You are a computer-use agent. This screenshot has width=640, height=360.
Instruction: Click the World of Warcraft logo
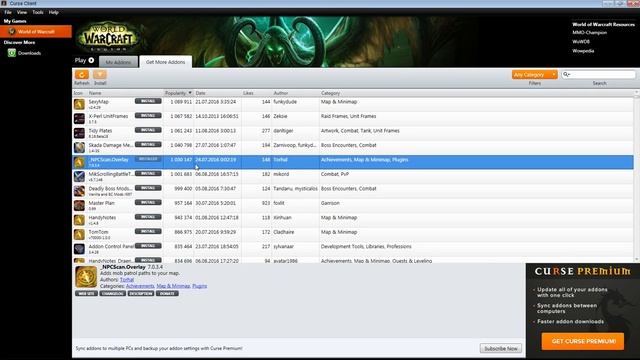pyautogui.click(x=108, y=38)
